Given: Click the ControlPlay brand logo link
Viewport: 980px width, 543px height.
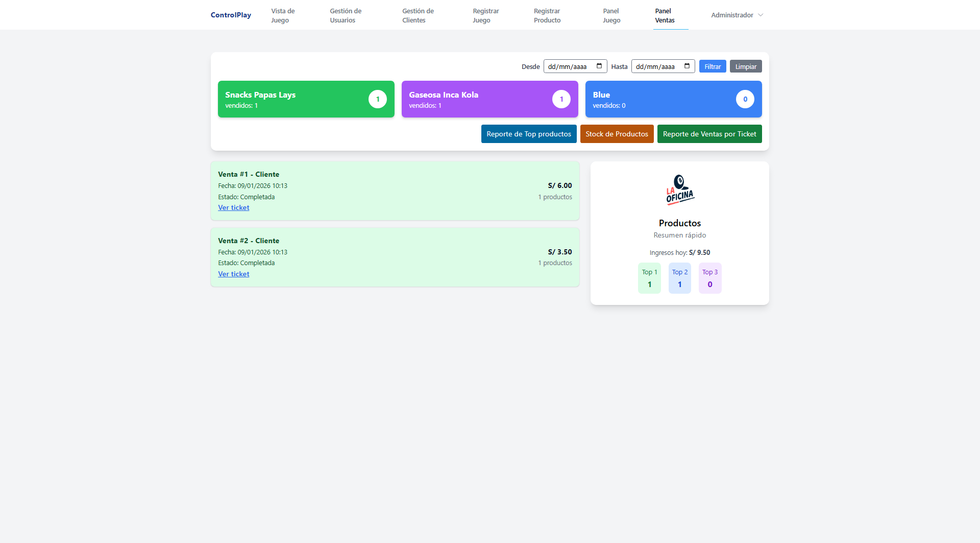Looking at the screenshot, I should click(231, 15).
